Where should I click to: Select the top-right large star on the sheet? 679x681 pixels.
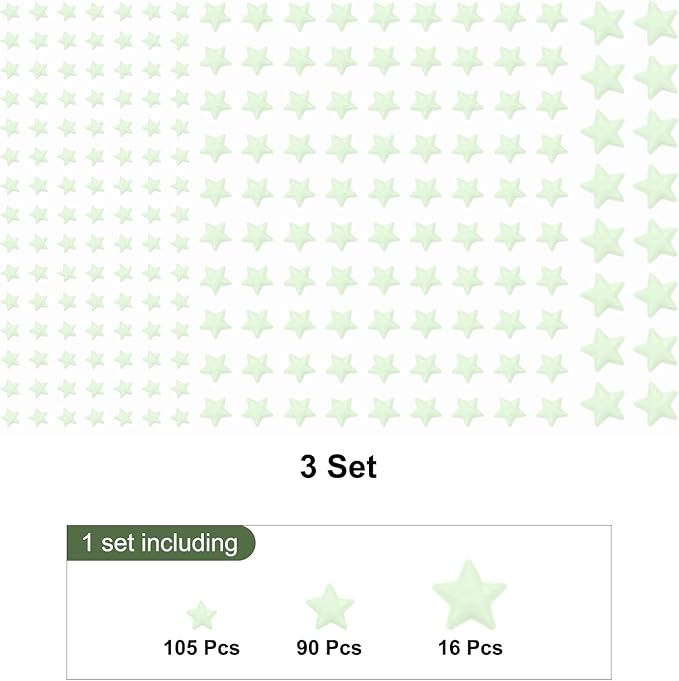[656, 22]
